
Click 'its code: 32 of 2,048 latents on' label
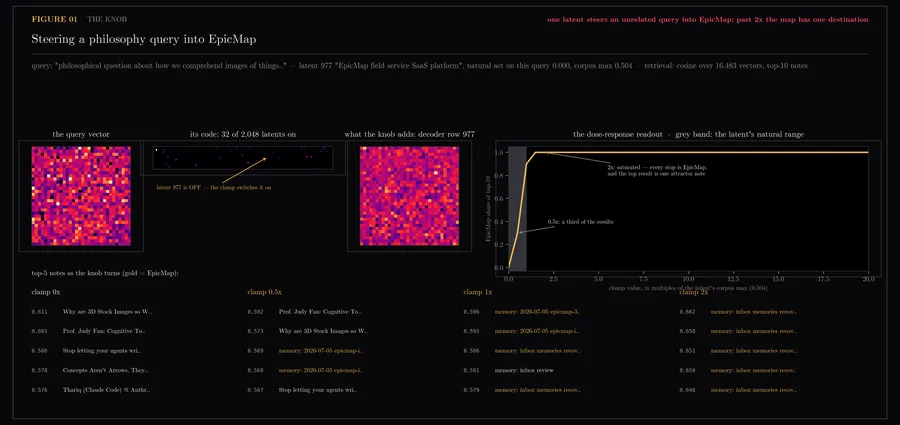243,134
